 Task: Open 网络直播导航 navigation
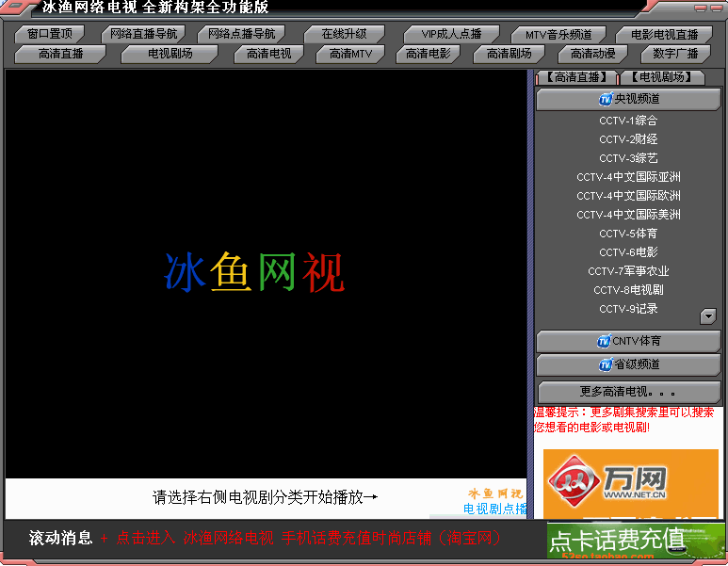tap(143, 34)
